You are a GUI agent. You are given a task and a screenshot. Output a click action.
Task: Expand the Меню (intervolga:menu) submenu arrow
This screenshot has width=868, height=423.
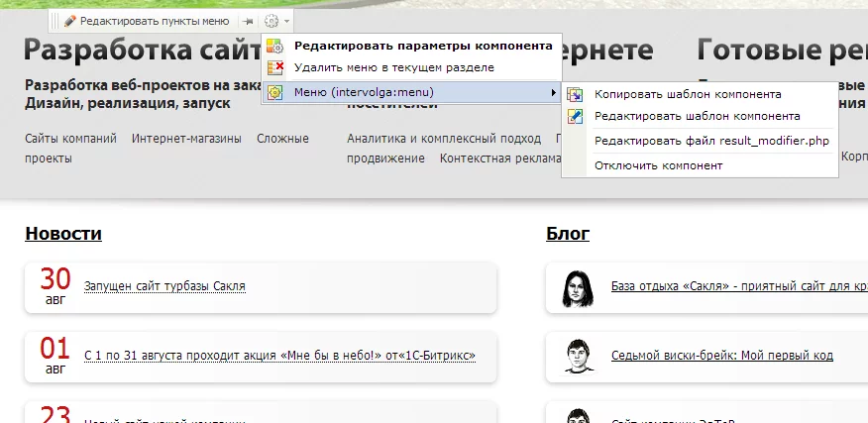552,92
